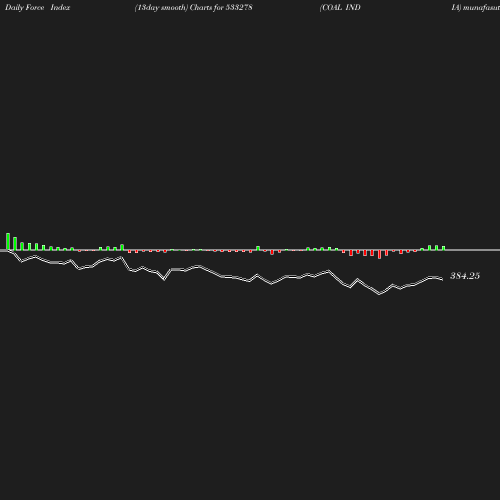500x500 pixels.
Task: Click the tallest green bar at chart start
Action: pyautogui.click(x=8, y=241)
